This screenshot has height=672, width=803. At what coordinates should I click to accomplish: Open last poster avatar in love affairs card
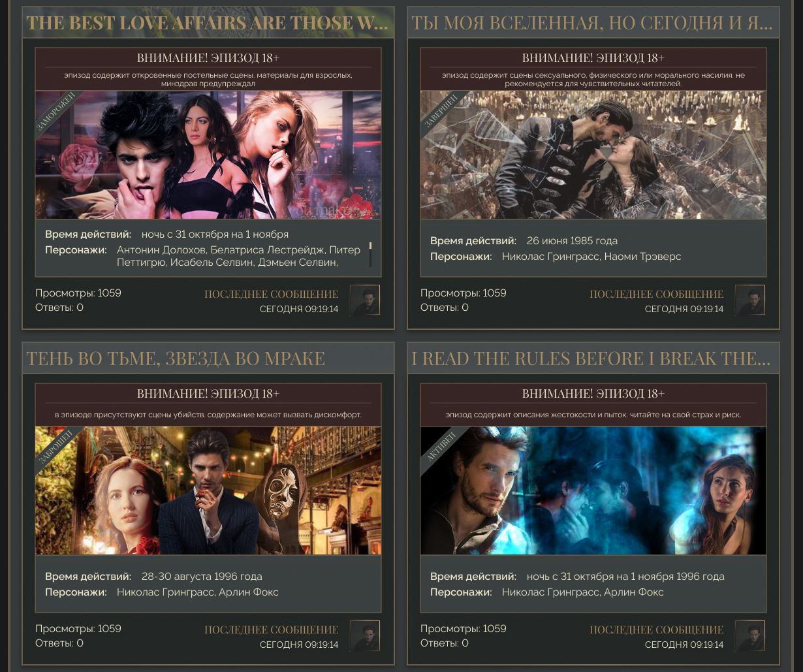click(x=365, y=300)
